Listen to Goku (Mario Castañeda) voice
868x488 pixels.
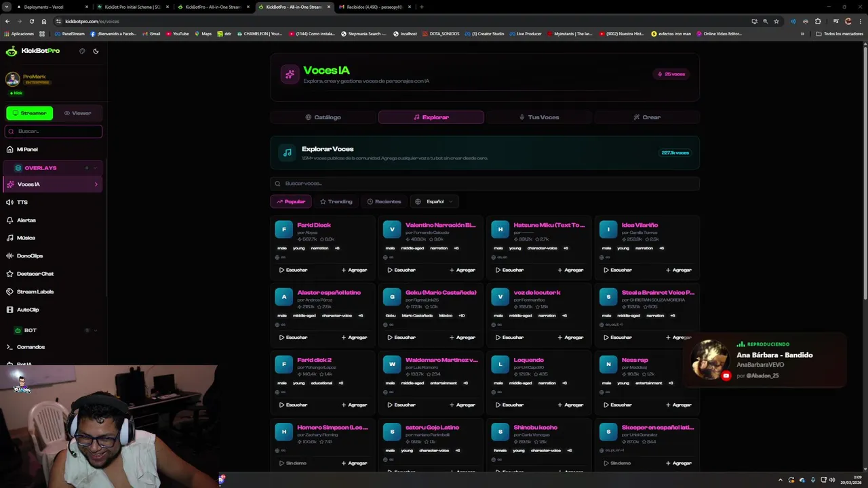[x=401, y=337]
